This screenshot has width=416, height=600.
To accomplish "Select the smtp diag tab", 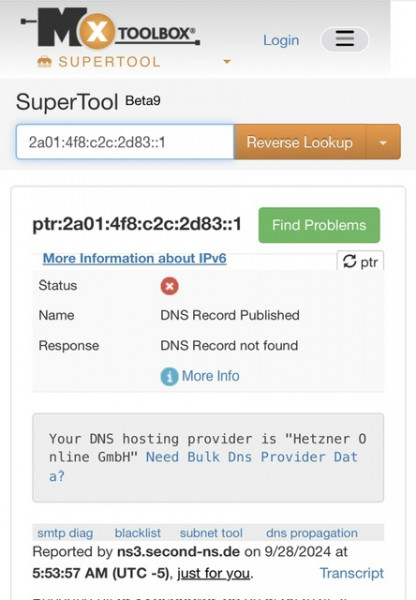I will point(65,533).
